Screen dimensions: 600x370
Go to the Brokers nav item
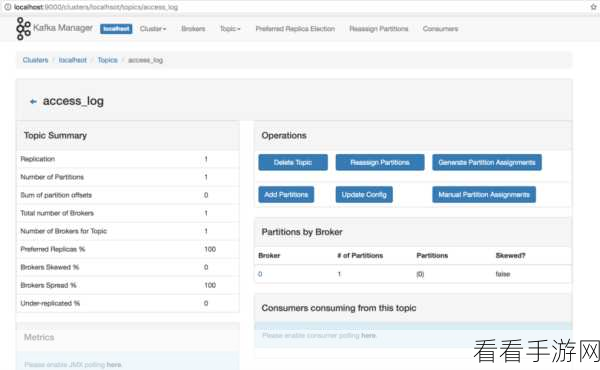click(x=193, y=29)
